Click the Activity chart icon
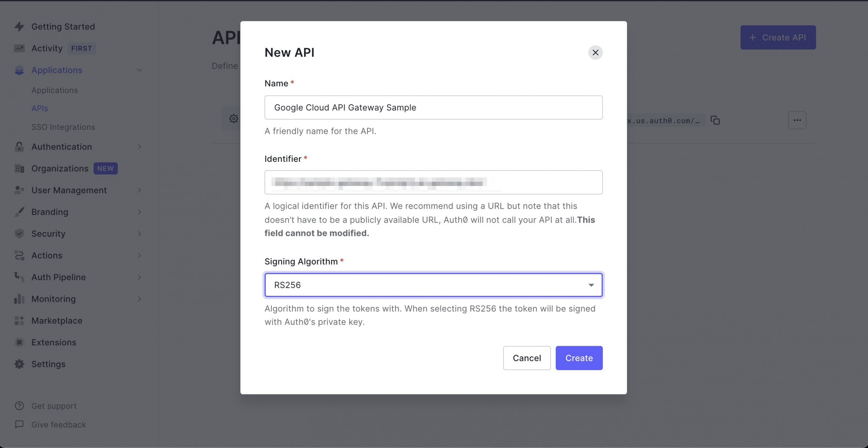This screenshot has width=868, height=448. tap(19, 48)
